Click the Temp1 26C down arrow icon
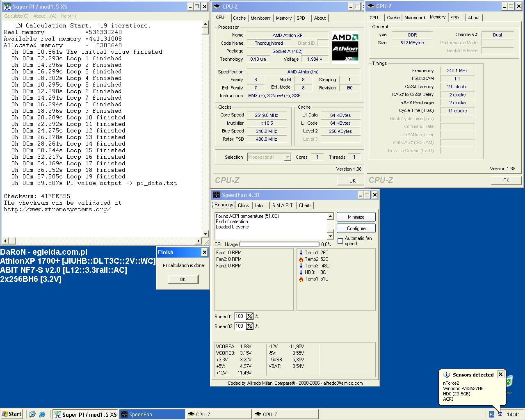525x420 pixels. [x=301, y=253]
